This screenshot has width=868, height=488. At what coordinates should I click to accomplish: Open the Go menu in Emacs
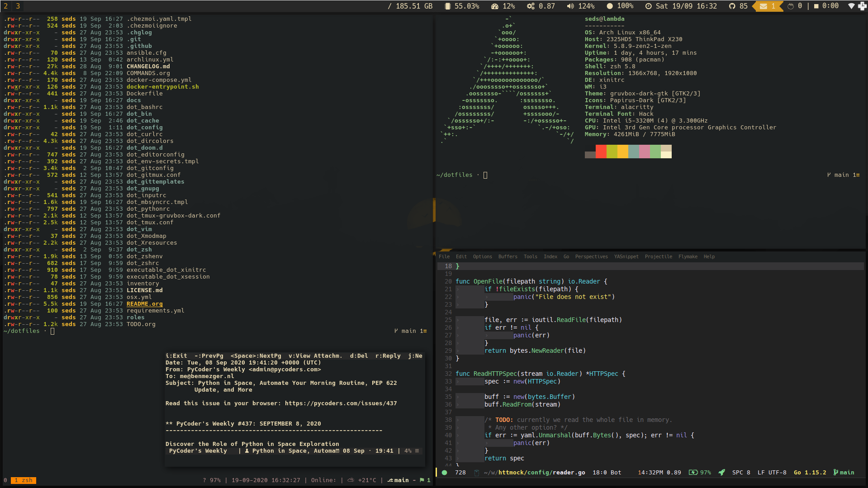[x=566, y=256]
